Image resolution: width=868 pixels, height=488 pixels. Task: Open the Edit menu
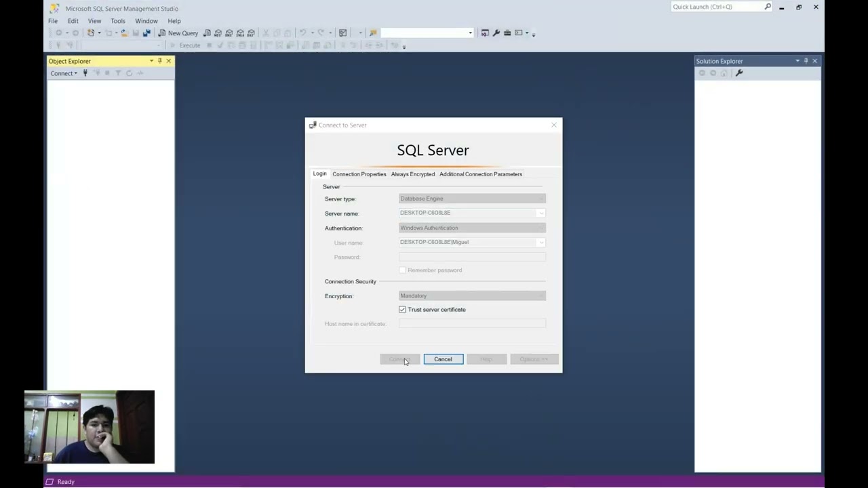click(x=73, y=21)
